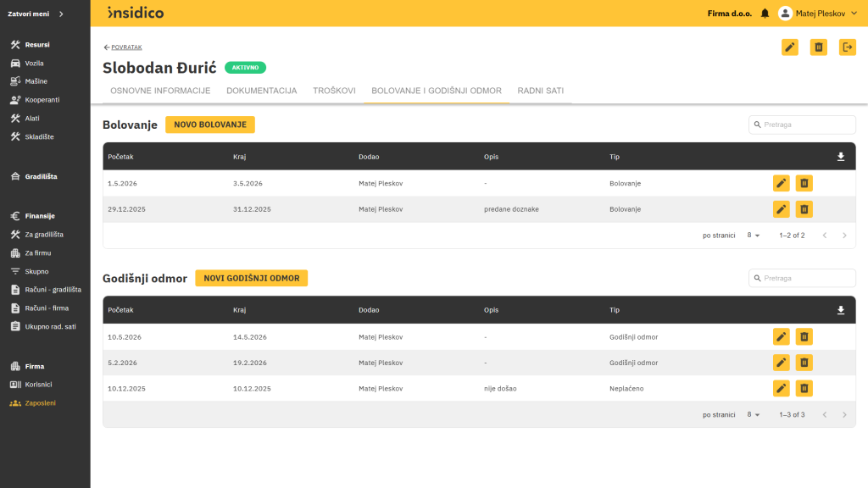868x488 pixels.
Task: Edit the 1.5.2026 sick leave row
Action: 781,183
